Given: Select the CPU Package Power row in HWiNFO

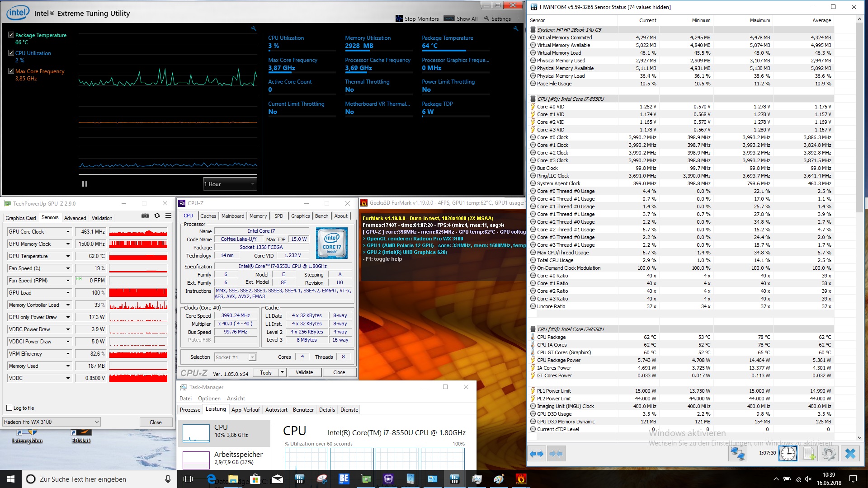Looking at the screenshot, I should tap(681, 360).
